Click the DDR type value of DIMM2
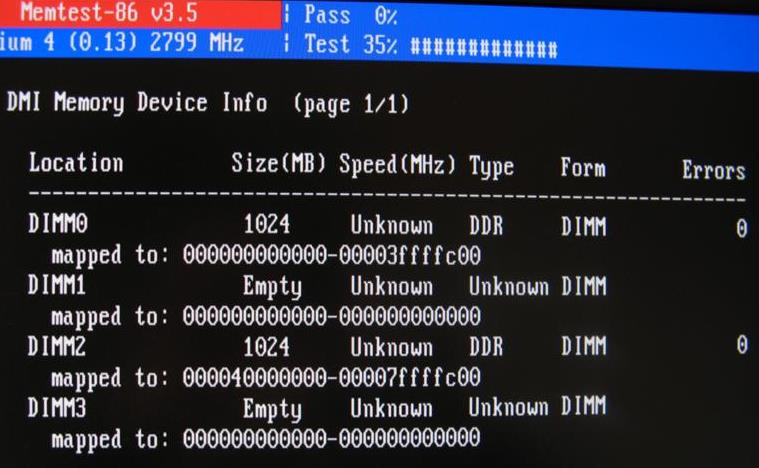The width and height of the screenshot is (759, 468). 486,347
